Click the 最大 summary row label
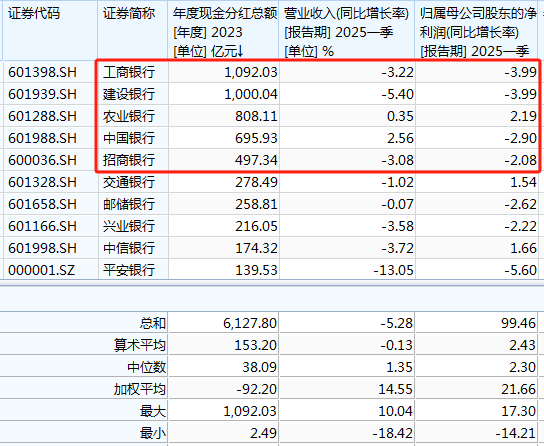The height and width of the screenshot is (446, 544). 153,411
